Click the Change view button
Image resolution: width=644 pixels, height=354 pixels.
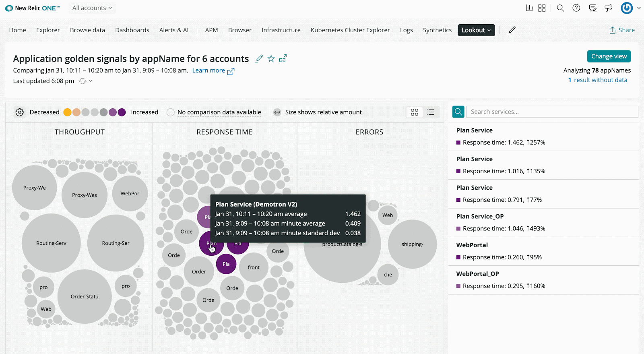click(609, 56)
